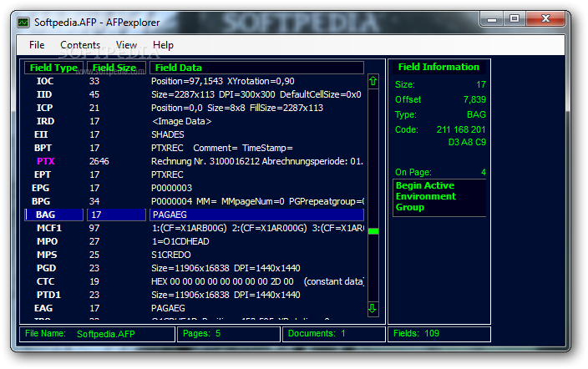Select the ICP field row
Image resolution: width=588 pixels, height=369 pixels.
coord(195,108)
